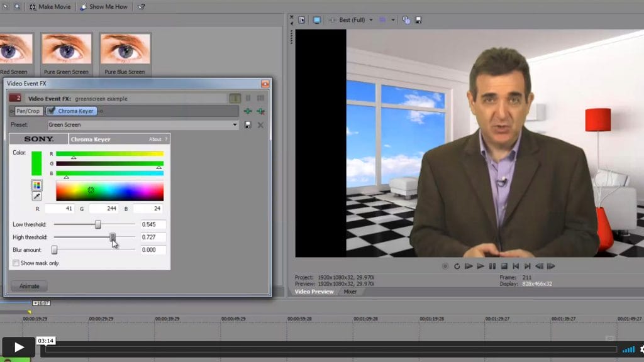This screenshot has height=362, width=644.
Task: Click the Chroma Keyer help question mark
Action: (166, 139)
